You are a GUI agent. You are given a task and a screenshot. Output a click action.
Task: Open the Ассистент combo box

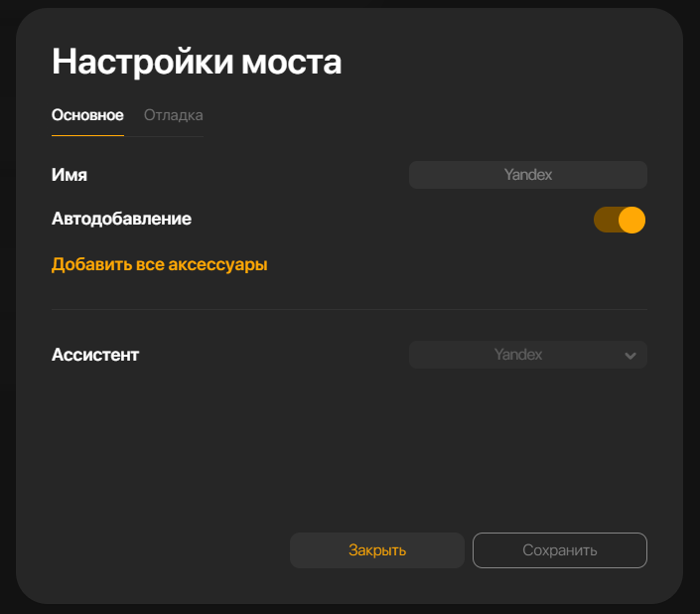pyautogui.click(x=527, y=355)
